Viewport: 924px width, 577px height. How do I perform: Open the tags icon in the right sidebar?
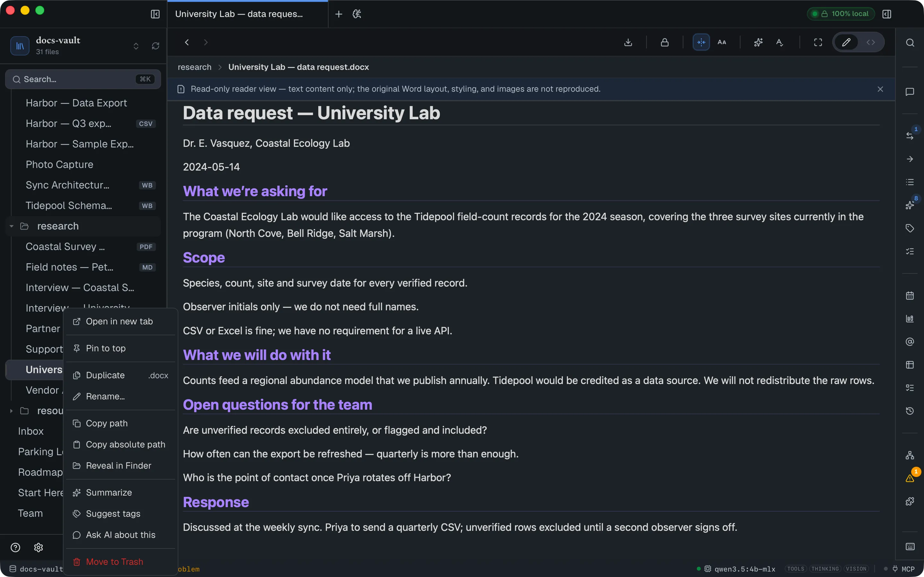pyautogui.click(x=910, y=228)
